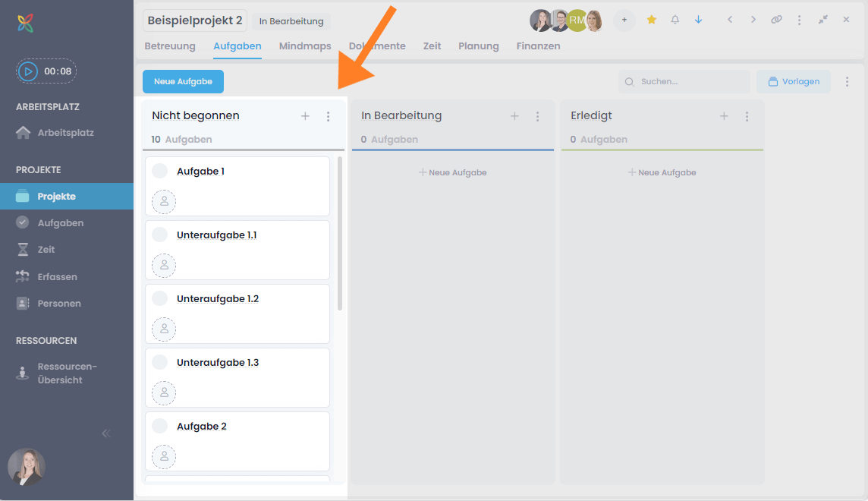Image resolution: width=868 pixels, height=501 pixels.
Task: Collapse the sidebar with the double chevron
Action: point(105,433)
